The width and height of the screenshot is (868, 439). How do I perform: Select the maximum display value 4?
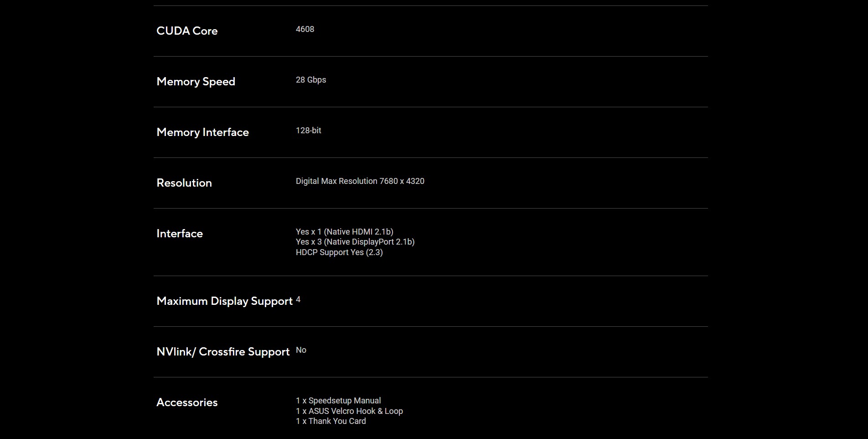tap(298, 299)
